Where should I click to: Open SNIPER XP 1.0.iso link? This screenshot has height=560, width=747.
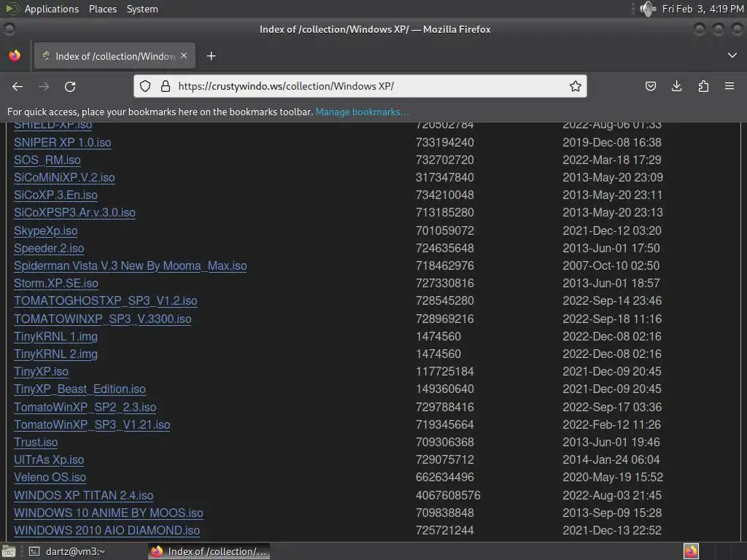[x=63, y=142]
